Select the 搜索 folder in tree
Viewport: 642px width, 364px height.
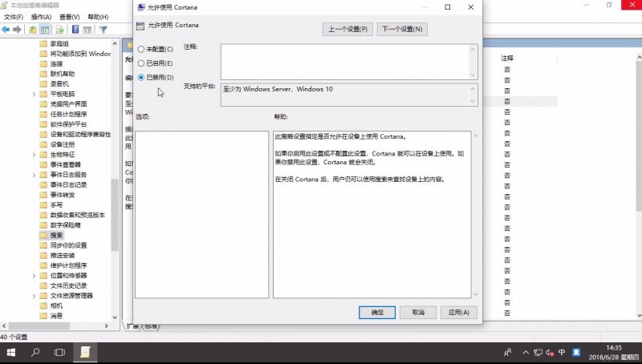(56, 235)
